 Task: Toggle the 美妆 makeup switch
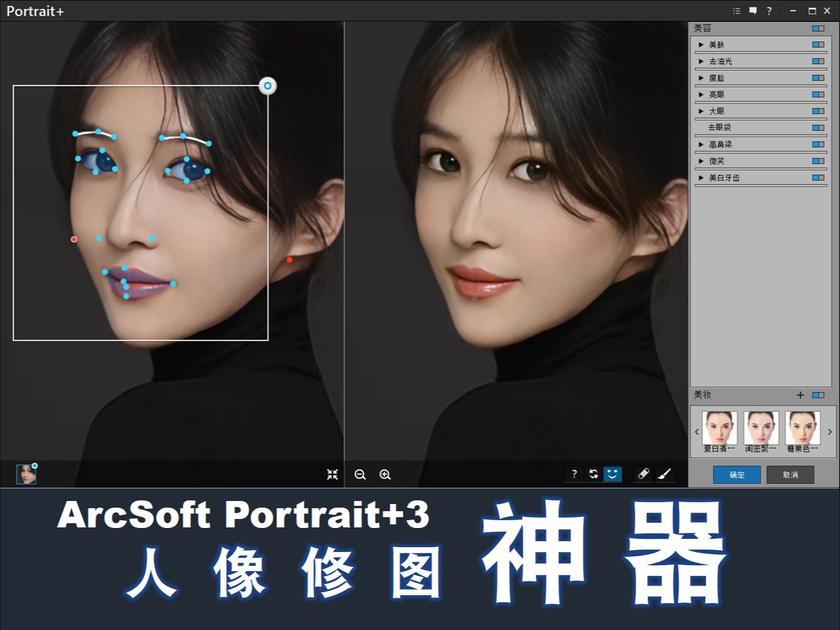(818, 395)
